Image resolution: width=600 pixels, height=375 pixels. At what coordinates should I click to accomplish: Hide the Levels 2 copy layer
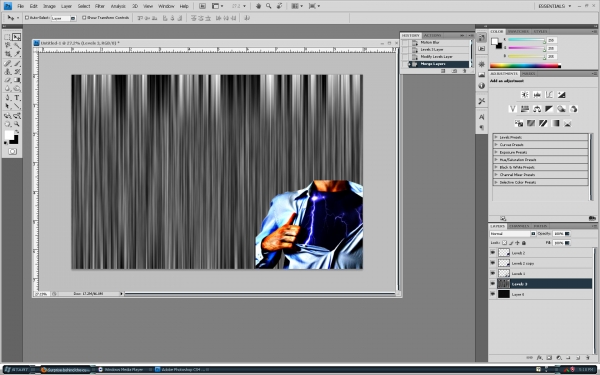click(x=492, y=263)
